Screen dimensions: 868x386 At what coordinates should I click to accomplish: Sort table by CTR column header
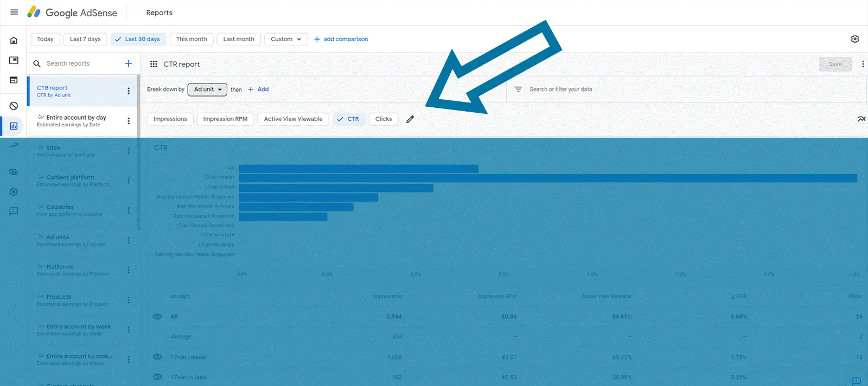(738, 297)
